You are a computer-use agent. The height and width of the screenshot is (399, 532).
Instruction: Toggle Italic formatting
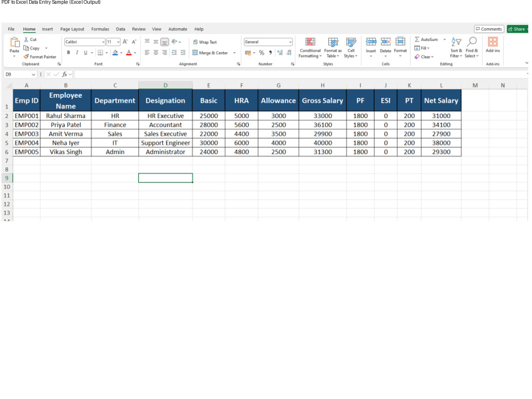(77, 53)
